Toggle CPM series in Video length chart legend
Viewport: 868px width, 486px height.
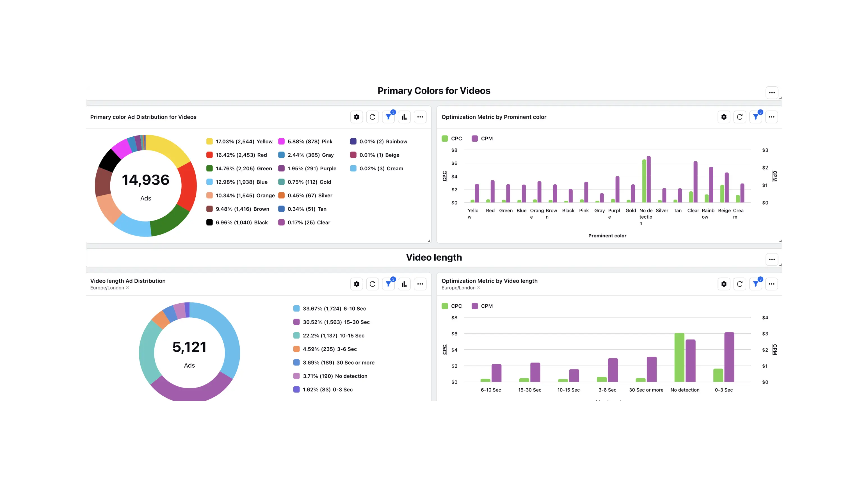click(x=482, y=306)
